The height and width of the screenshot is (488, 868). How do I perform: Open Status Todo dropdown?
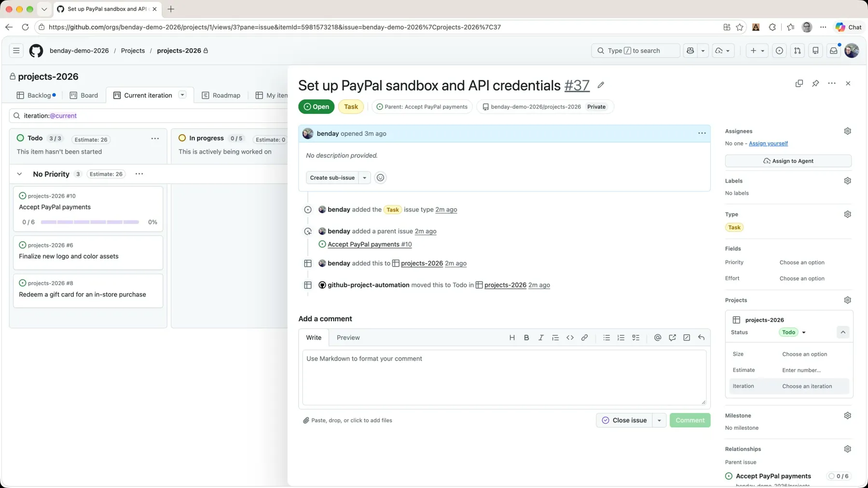click(x=793, y=332)
